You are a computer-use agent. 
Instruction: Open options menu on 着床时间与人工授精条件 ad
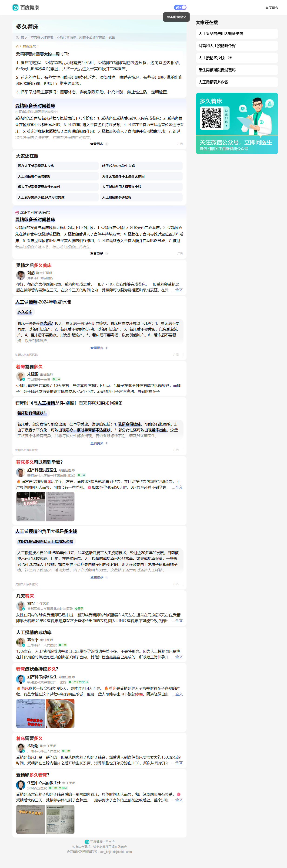click(x=183, y=450)
